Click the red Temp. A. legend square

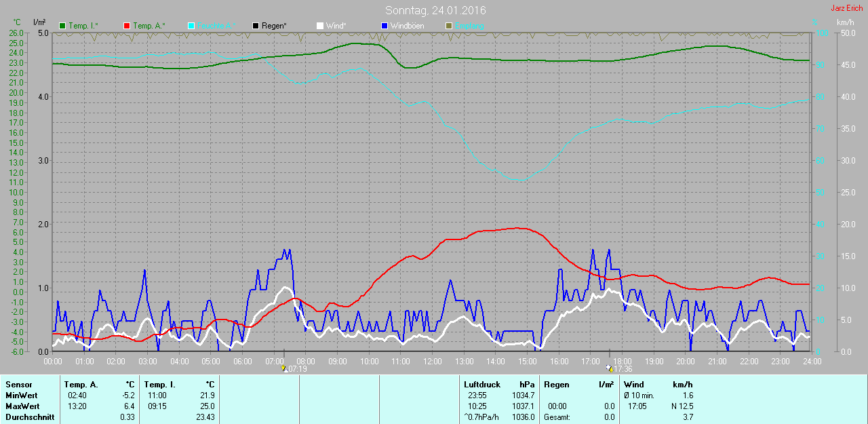[127, 26]
